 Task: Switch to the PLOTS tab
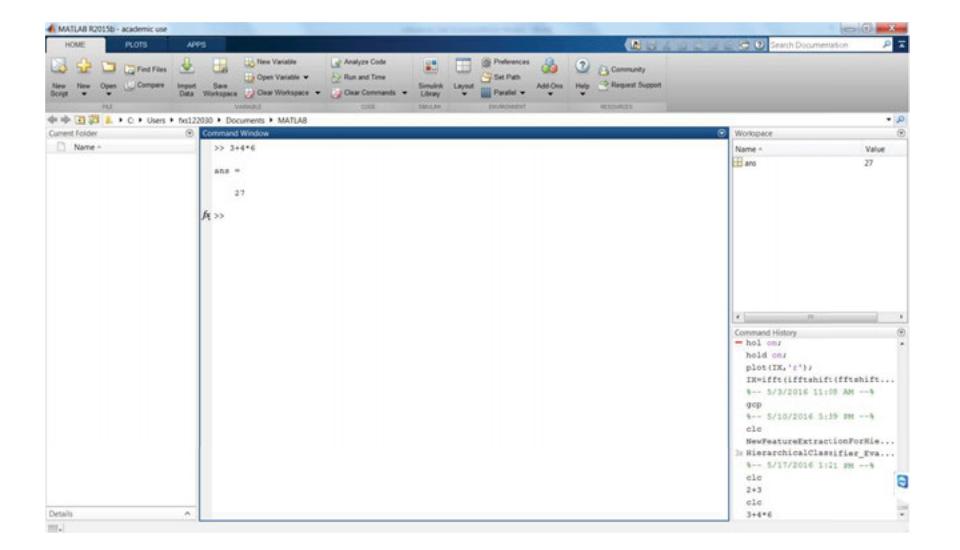tap(136, 45)
